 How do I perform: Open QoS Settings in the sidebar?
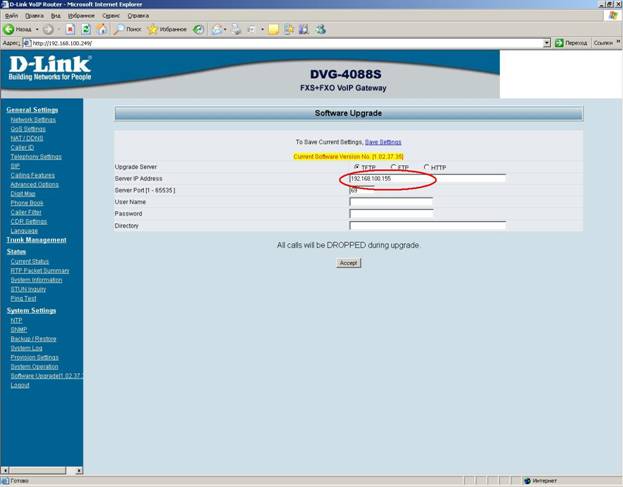point(28,129)
